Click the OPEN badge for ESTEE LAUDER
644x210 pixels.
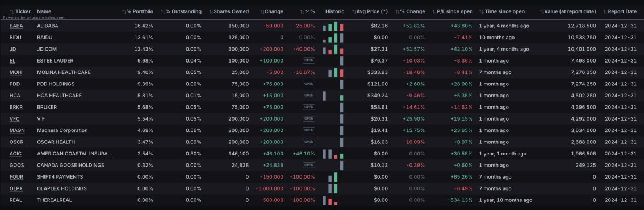(309, 60)
